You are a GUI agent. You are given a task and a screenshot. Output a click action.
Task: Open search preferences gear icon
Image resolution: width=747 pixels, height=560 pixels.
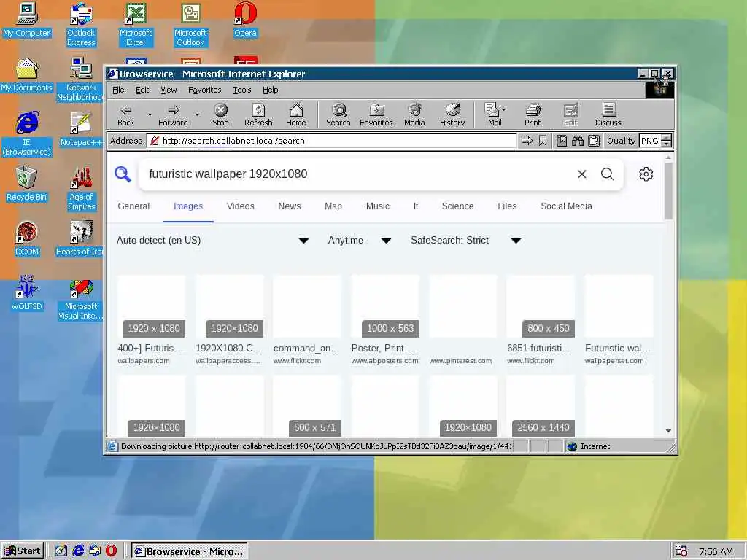click(x=646, y=174)
